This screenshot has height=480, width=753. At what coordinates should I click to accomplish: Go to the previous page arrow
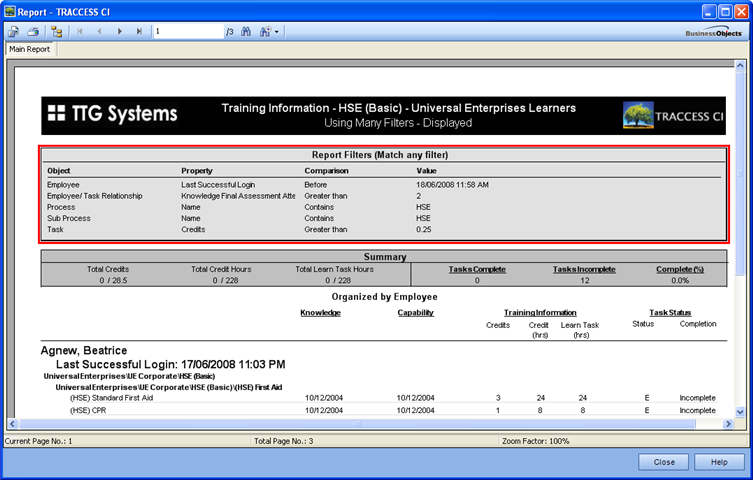pyautogui.click(x=99, y=32)
